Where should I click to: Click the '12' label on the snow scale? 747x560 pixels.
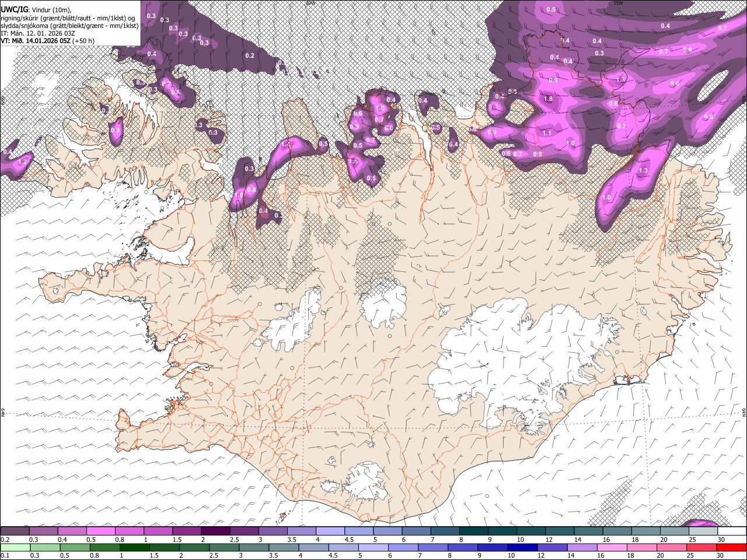point(550,540)
